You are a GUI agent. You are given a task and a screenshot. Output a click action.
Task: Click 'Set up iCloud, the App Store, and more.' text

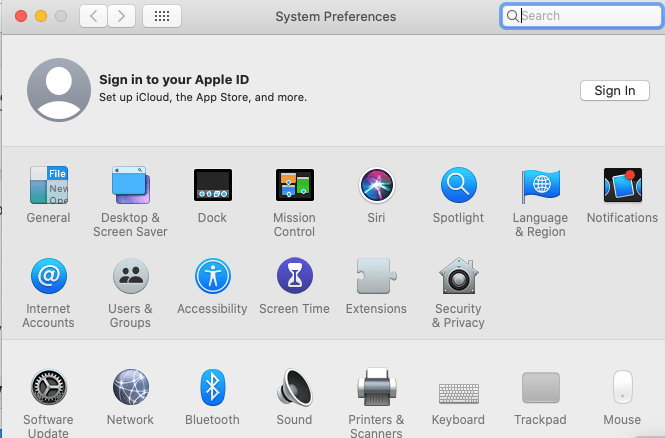(x=203, y=98)
